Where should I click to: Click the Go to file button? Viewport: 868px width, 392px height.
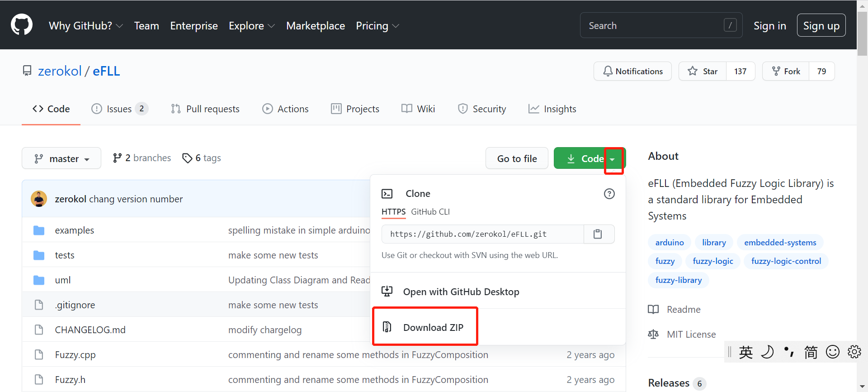[x=517, y=158]
